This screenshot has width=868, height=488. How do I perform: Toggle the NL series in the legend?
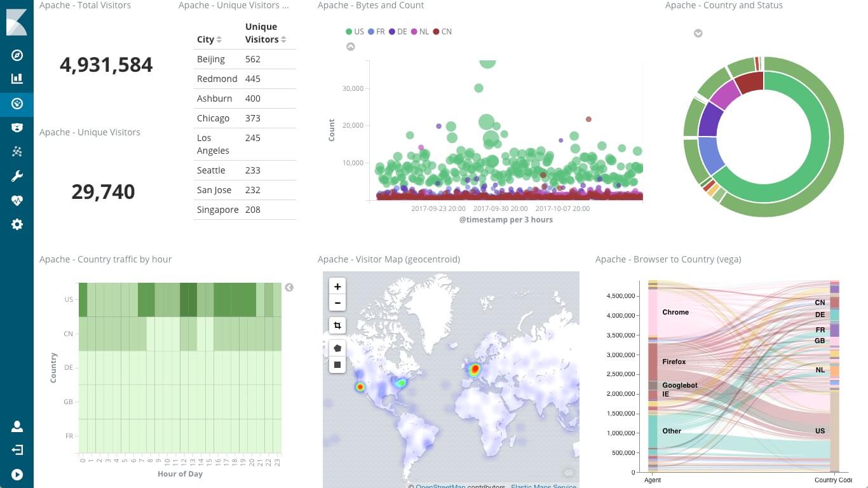click(425, 32)
